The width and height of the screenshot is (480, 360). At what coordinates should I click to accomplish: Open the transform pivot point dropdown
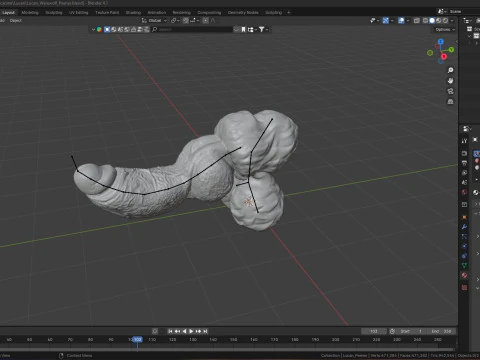click(175, 21)
